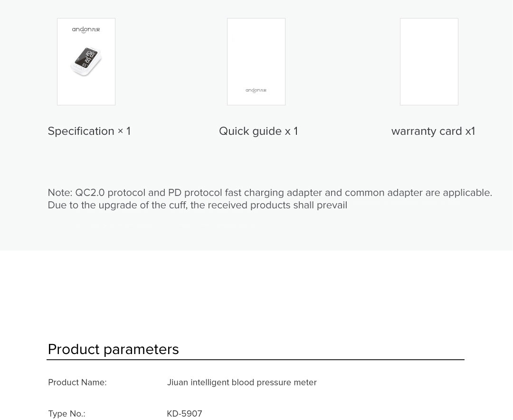This screenshot has width=513, height=420.
Task: Click the "Product parameters" heading
Action: (x=113, y=349)
